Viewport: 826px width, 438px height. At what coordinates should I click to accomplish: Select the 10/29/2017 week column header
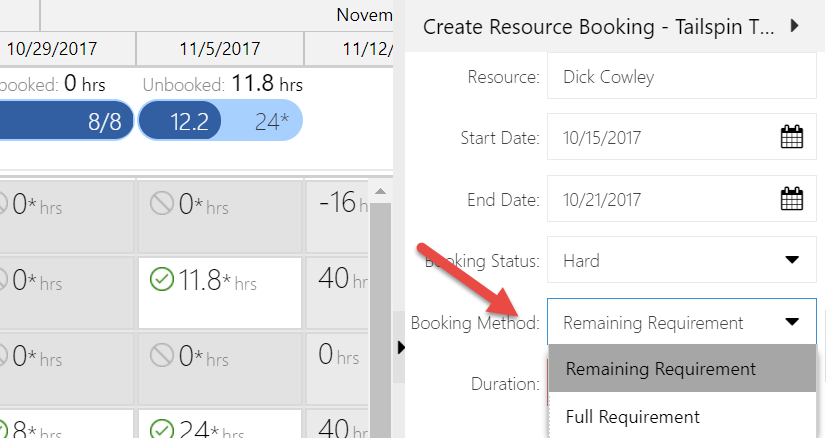pyautogui.click(x=60, y=47)
